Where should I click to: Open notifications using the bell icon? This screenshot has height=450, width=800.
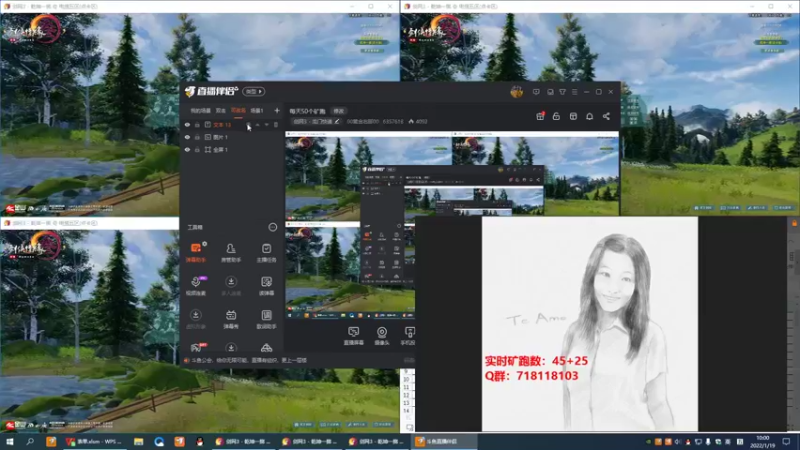pyautogui.click(x=589, y=116)
